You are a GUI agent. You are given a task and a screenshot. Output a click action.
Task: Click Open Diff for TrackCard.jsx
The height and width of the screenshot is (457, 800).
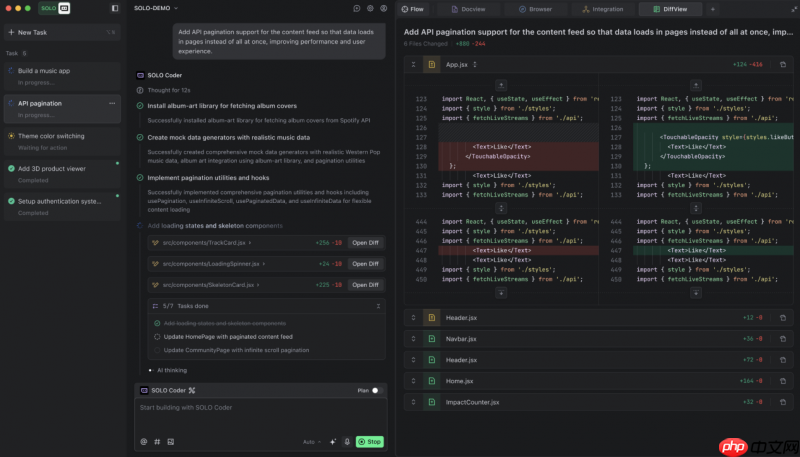[365, 243]
